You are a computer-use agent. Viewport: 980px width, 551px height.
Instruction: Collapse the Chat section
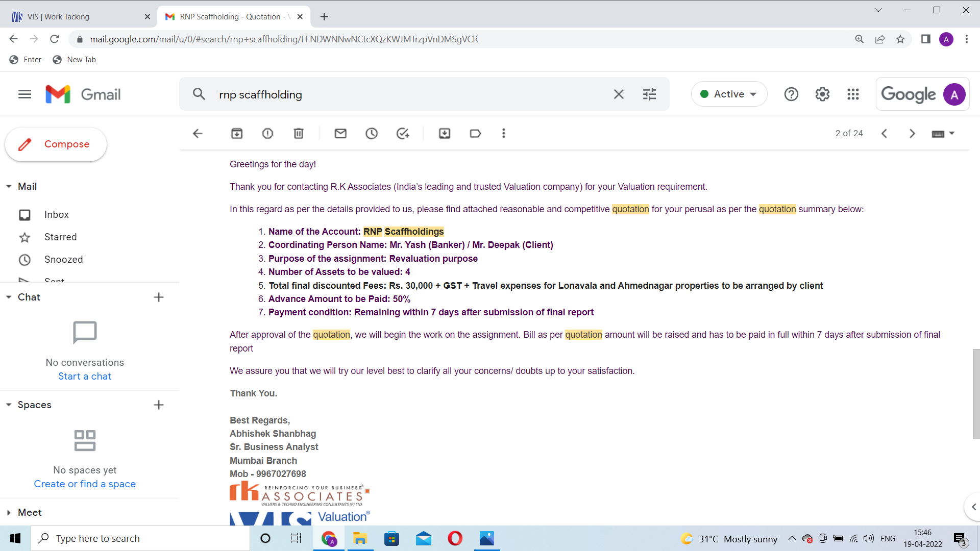[x=9, y=297]
